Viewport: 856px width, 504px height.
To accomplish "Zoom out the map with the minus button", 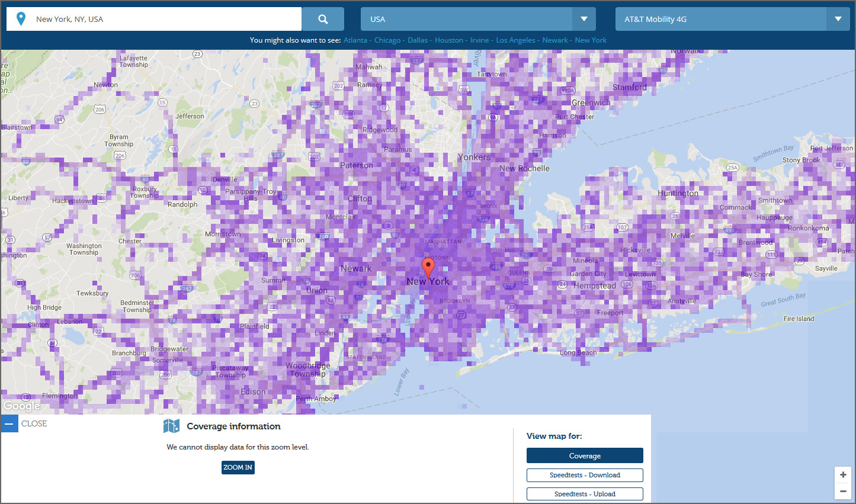I will pyautogui.click(x=843, y=491).
